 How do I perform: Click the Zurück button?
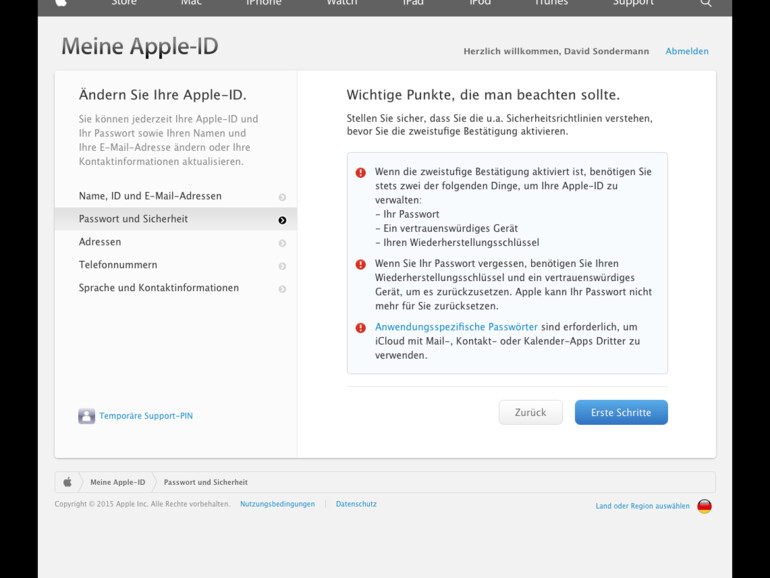(530, 413)
